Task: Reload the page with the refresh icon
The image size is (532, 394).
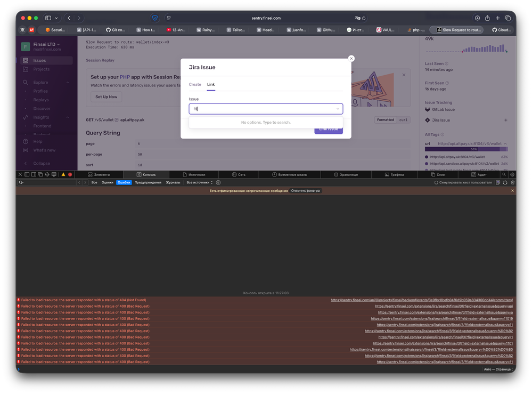Action: tap(364, 18)
